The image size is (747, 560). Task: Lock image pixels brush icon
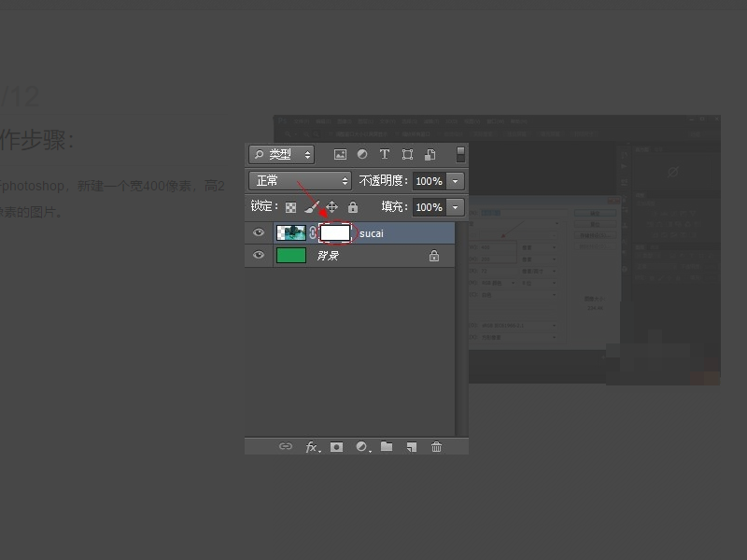[x=312, y=207]
